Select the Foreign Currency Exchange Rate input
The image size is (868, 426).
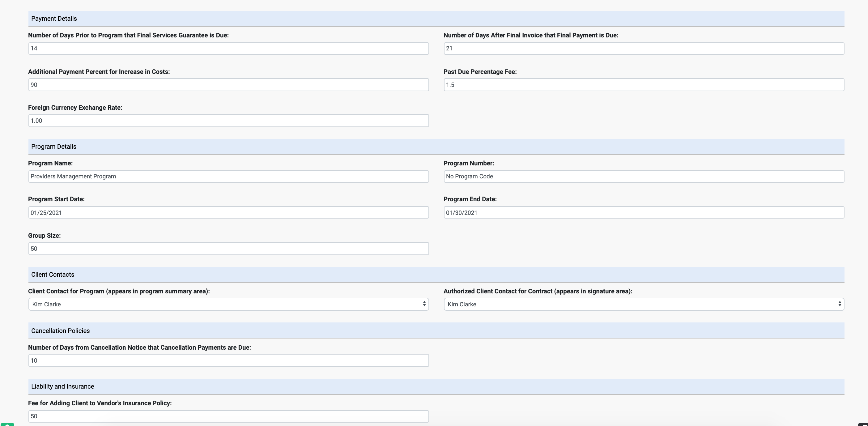pyautogui.click(x=228, y=121)
